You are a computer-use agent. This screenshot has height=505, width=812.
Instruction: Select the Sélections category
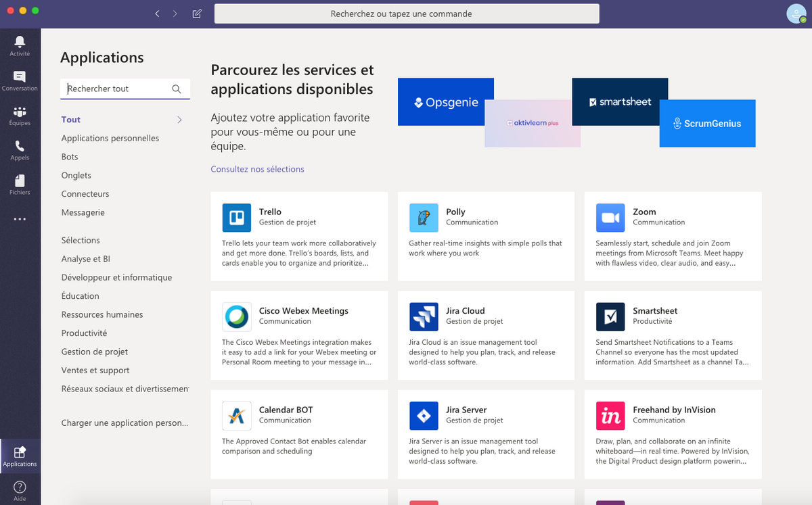81,240
